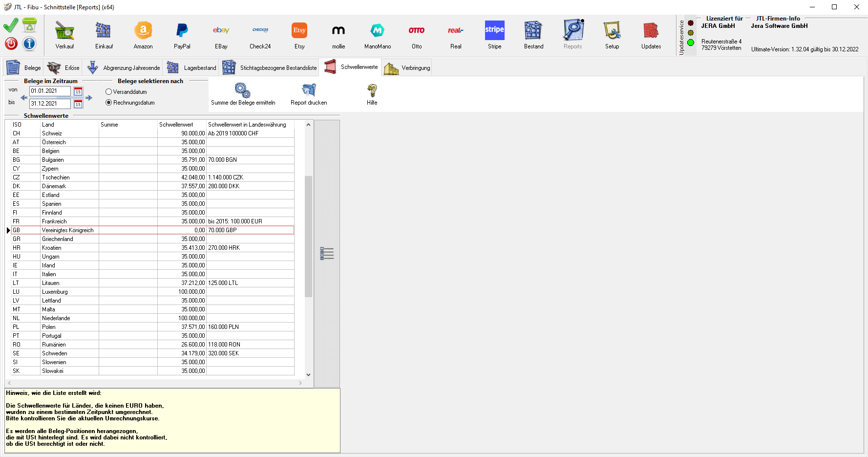This screenshot has width=868, height=457.
Task: Open the calendar picker for the bis date
Action: [x=78, y=104]
